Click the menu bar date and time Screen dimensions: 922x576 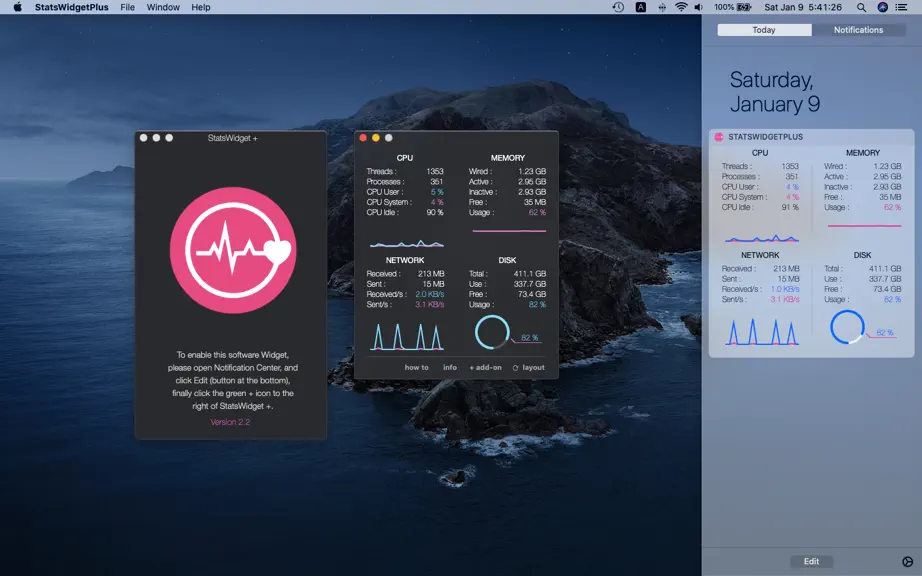[803, 7]
